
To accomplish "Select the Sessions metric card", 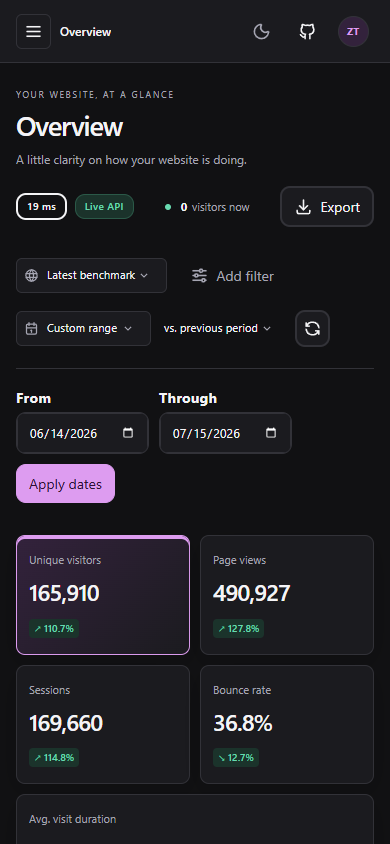I will (x=103, y=725).
